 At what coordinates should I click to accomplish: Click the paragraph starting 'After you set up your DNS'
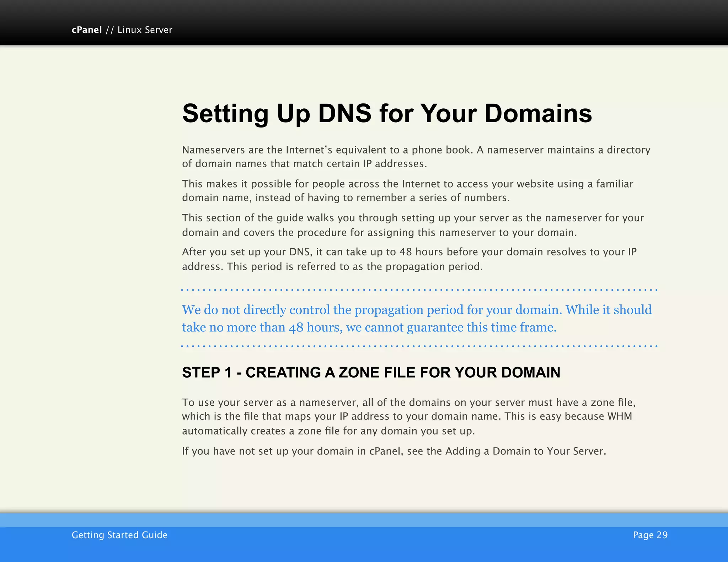[409, 259]
